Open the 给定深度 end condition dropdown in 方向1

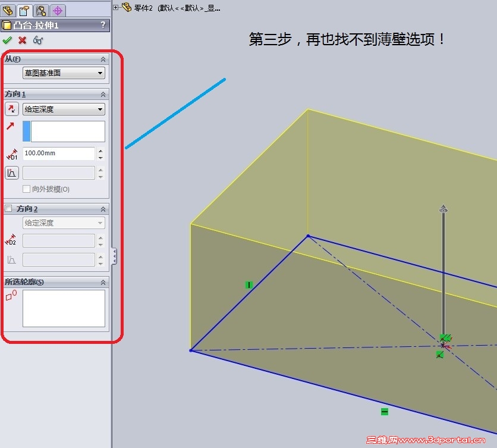64,109
